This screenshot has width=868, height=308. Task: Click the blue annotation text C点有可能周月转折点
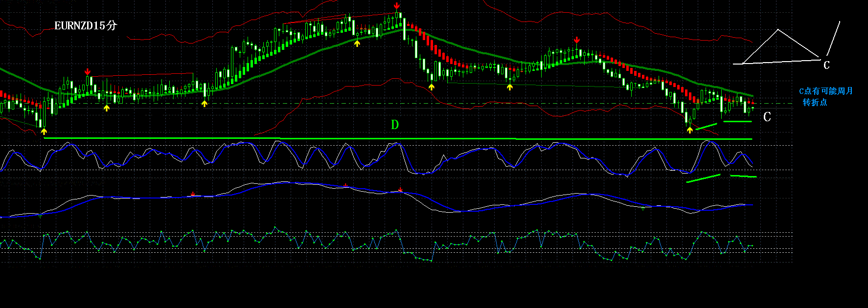tap(825, 96)
